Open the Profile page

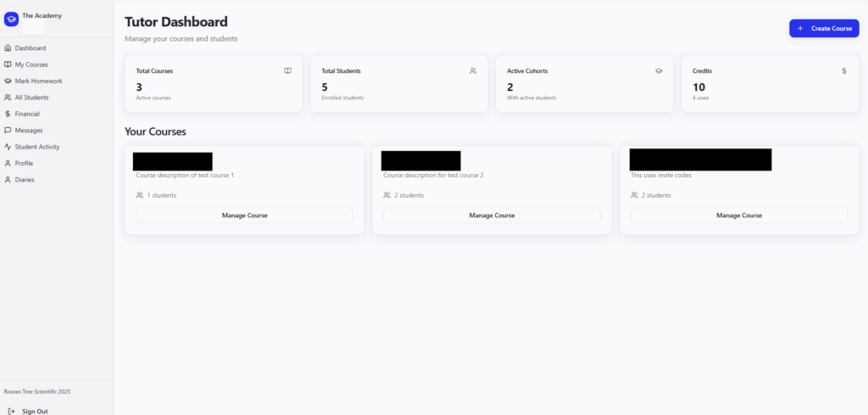coord(24,163)
